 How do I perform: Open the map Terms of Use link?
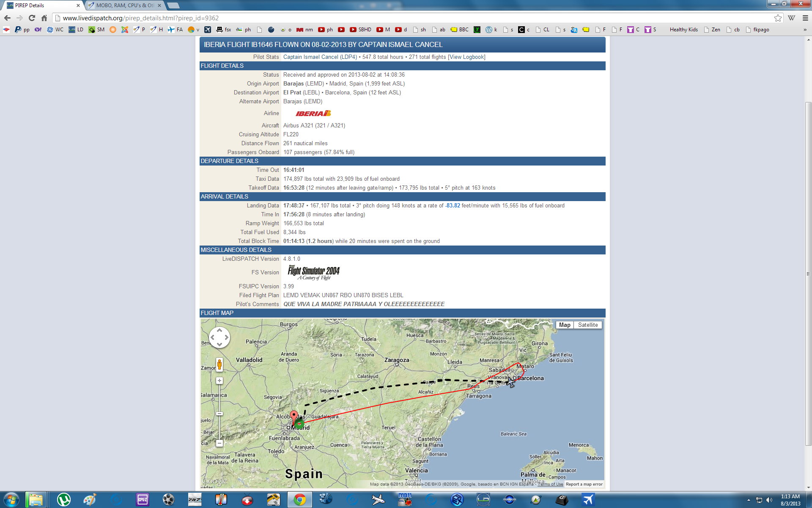pos(550,484)
